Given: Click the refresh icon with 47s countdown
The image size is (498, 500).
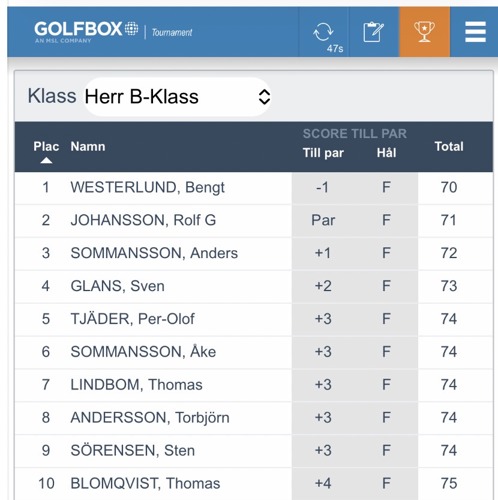Looking at the screenshot, I should click(324, 32).
